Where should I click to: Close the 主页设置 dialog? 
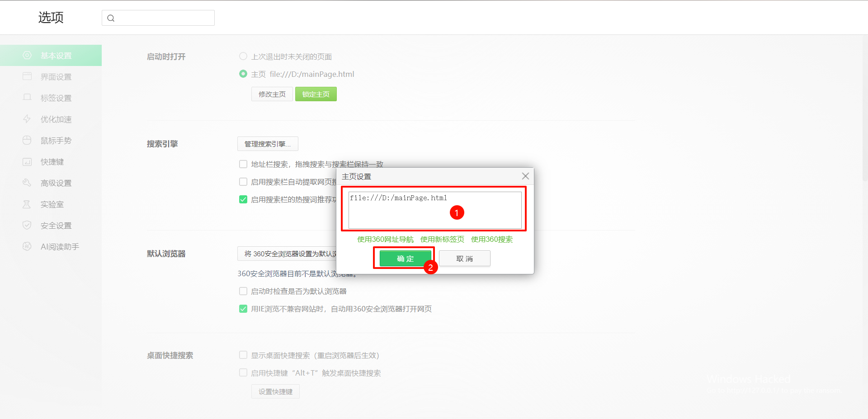pyautogui.click(x=525, y=176)
